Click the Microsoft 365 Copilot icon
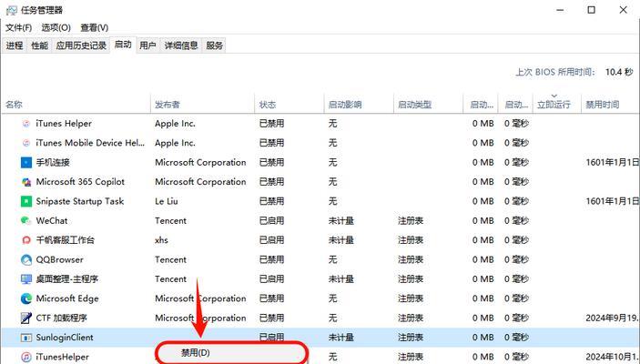Image resolution: width=640 pixels, height=364 pixels. tap(26, 182)
